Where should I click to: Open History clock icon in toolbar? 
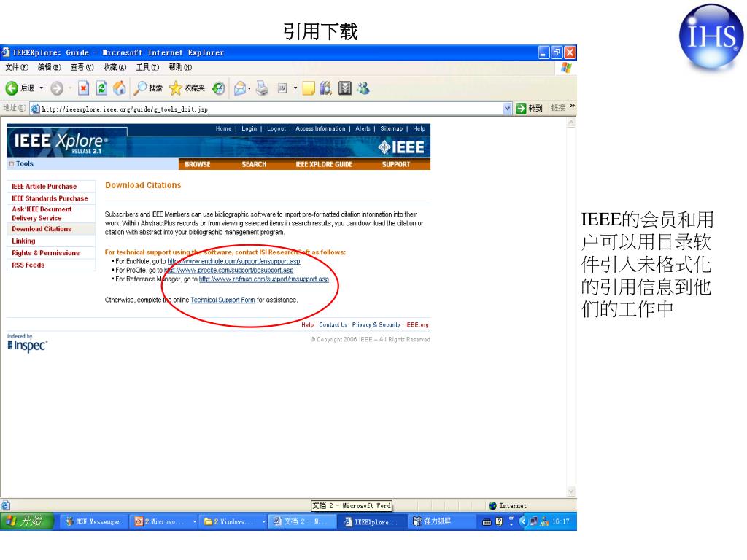tap(219, 88)
